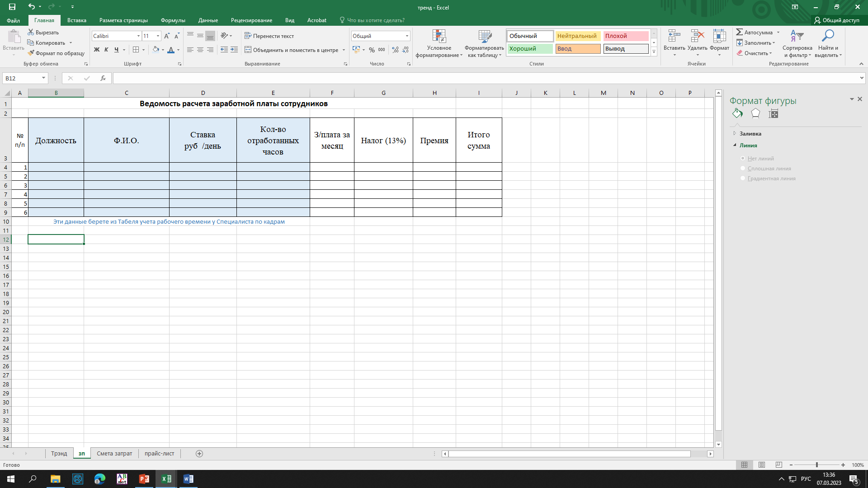Screen dimensions: 868x488
Task: Click the "Общий доступ" share button
Action: coord(837,20)
